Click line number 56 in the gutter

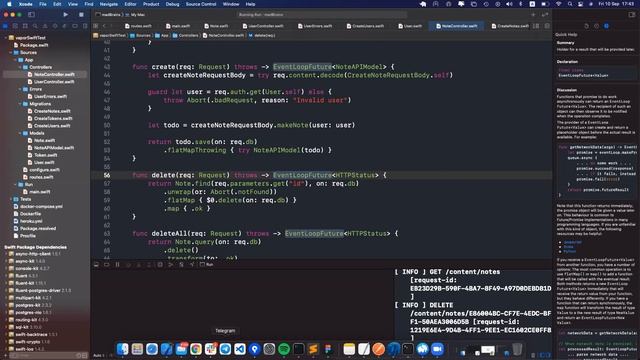107,175
